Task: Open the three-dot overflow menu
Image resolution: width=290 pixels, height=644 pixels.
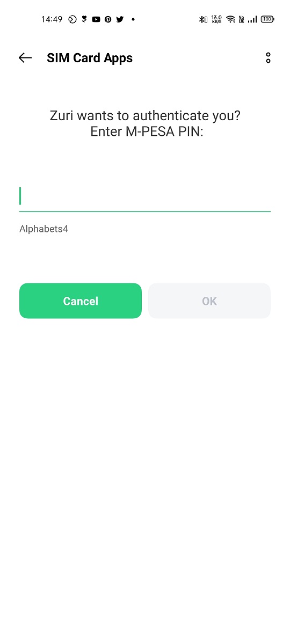Action: coord(268,58)
